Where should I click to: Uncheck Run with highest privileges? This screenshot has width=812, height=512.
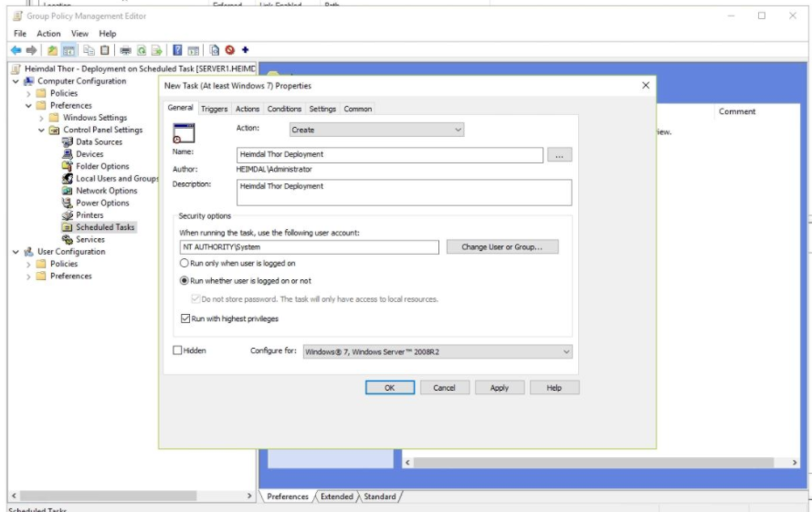click(185, 319)
